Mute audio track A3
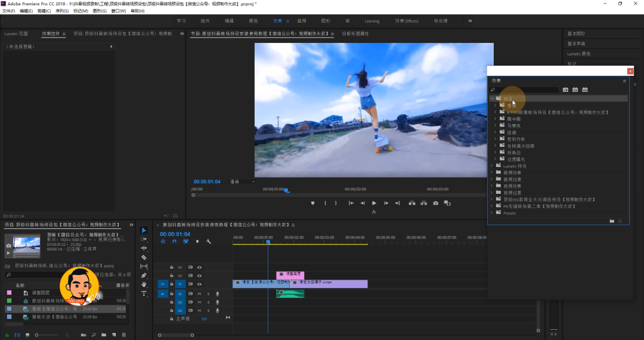Image resolution: width=644 pixels, height=340 pixels. pos(200,310)
